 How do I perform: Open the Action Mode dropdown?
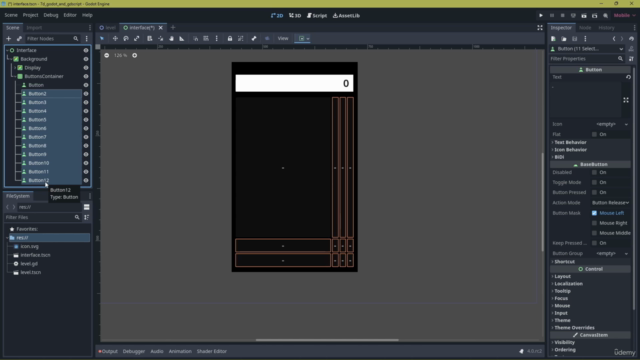611,203
